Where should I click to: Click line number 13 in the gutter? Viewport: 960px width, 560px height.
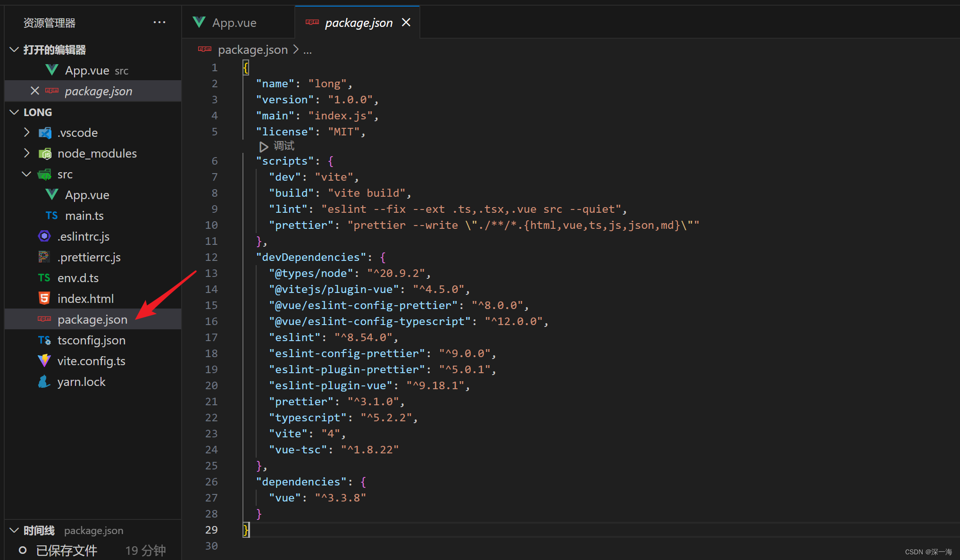211,273
